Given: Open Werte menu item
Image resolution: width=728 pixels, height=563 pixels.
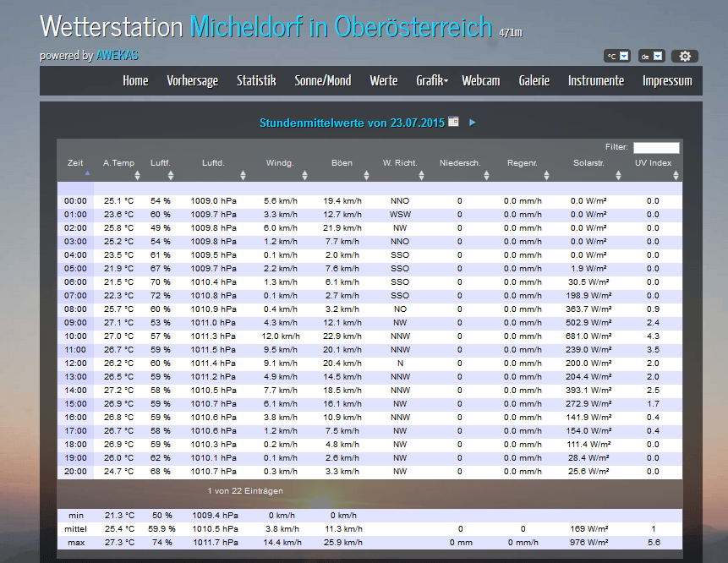Looking at the screenshot, I should [384, 81].
